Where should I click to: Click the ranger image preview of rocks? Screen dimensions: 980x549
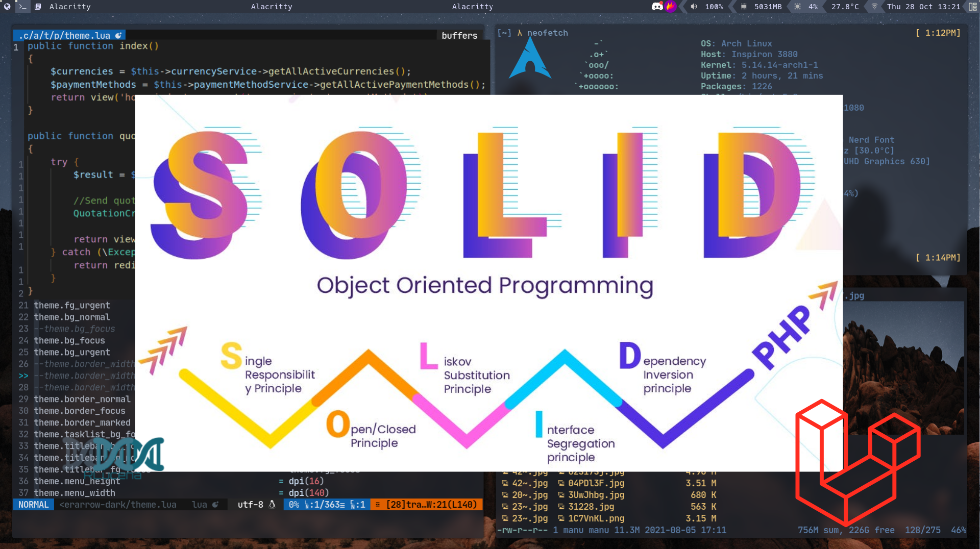903,367
